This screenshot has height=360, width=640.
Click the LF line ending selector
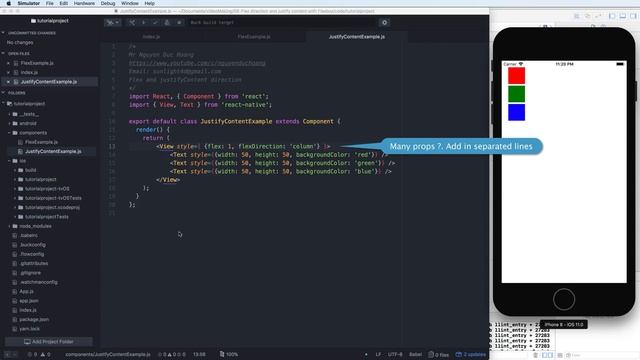(378, 354)
